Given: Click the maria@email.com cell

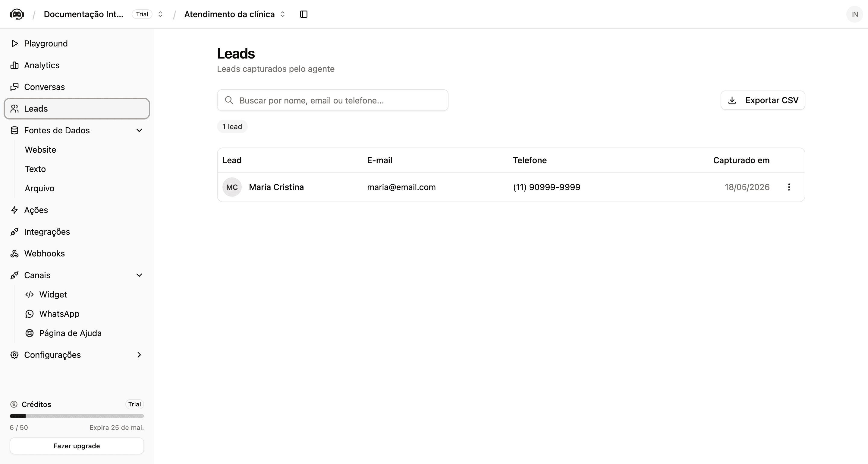Looking at the screenshot, I should (x=401, y=187).
